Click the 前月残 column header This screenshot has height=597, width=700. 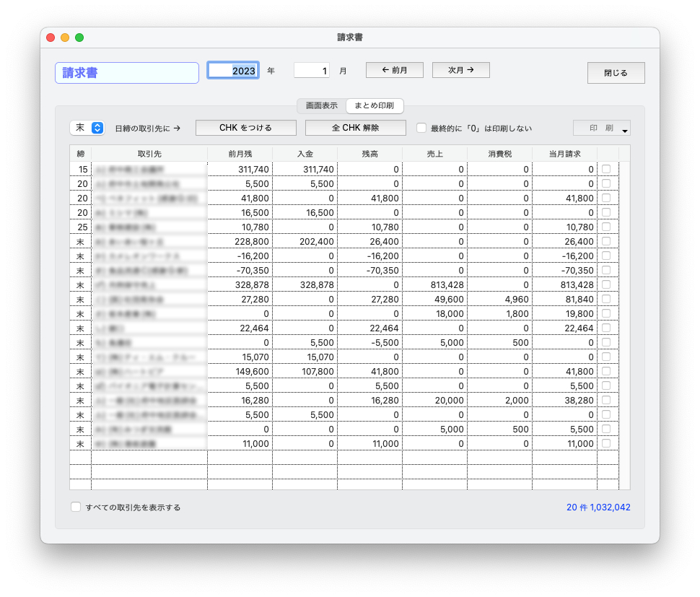(x=240, y=154)
